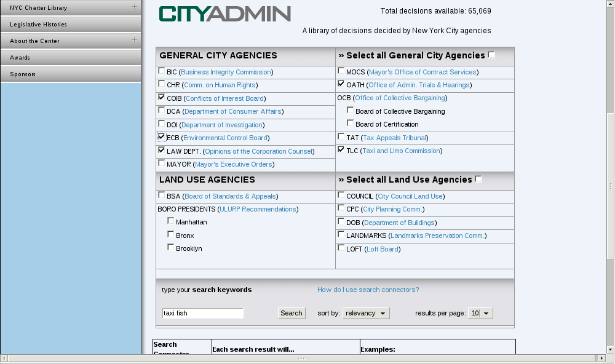This screenshot has height=364, width=615.
Task: Expand About the Center plus icon
Action: coord(134,39)
